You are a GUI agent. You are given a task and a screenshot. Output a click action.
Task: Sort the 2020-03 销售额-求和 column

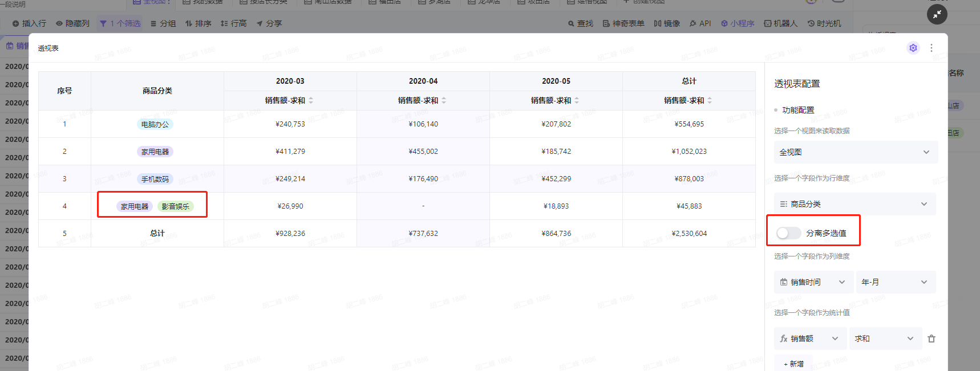[311, 100]
